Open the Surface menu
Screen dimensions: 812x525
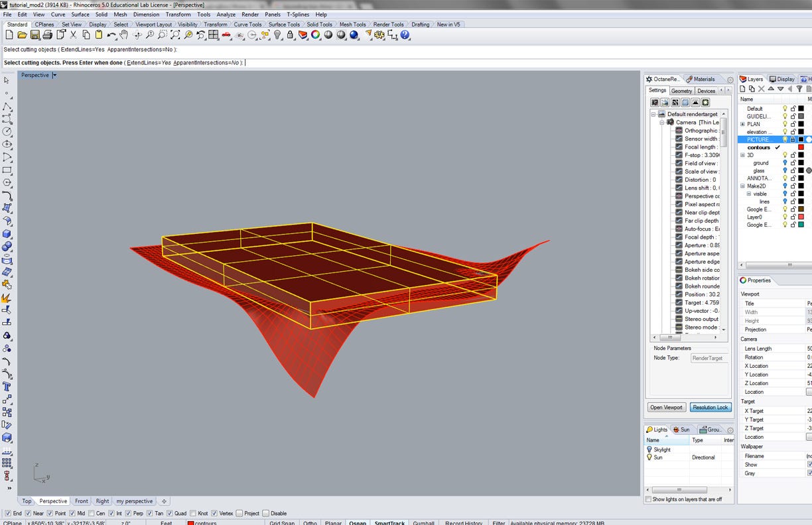[x=80, y=15]
